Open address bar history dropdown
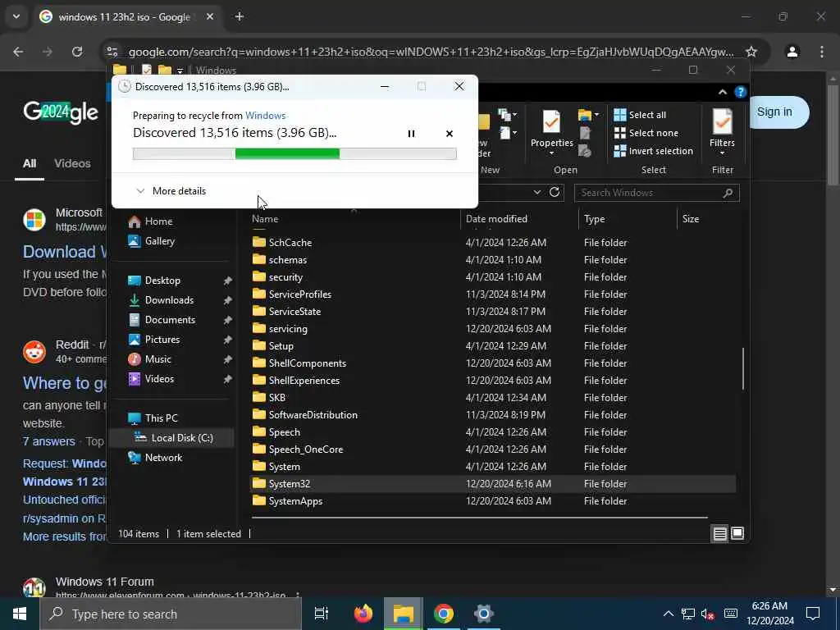 click(536, 192)
